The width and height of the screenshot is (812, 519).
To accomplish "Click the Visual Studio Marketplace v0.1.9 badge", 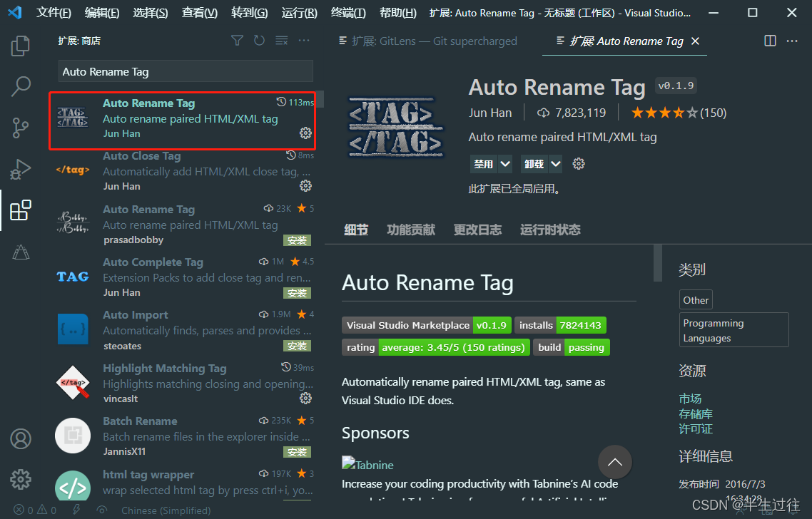I will pos(427,326).
